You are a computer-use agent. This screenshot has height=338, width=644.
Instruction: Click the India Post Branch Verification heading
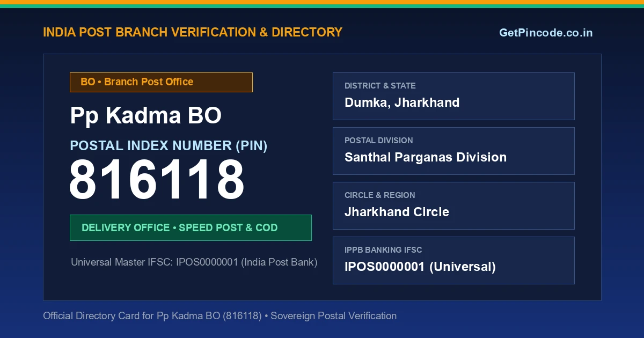(x=193, y=32)
